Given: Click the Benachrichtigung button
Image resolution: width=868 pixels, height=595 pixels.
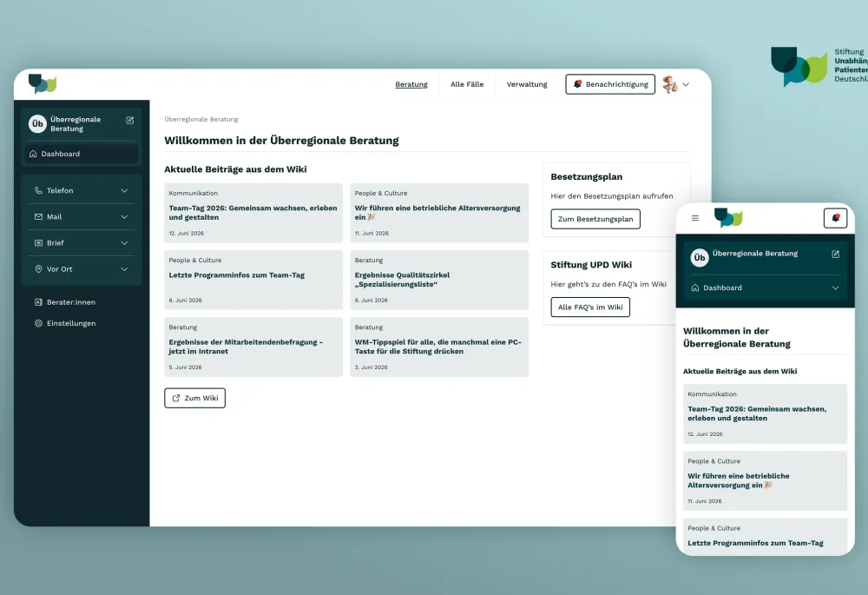Looking at the screenshot, I should pos(610,84).
